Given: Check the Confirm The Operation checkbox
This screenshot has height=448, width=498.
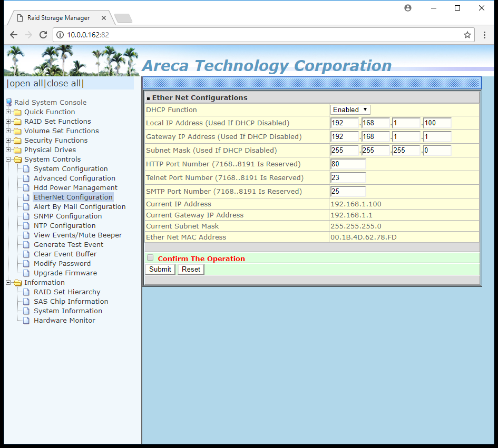Looking at the screenshot, I should 150,257.
